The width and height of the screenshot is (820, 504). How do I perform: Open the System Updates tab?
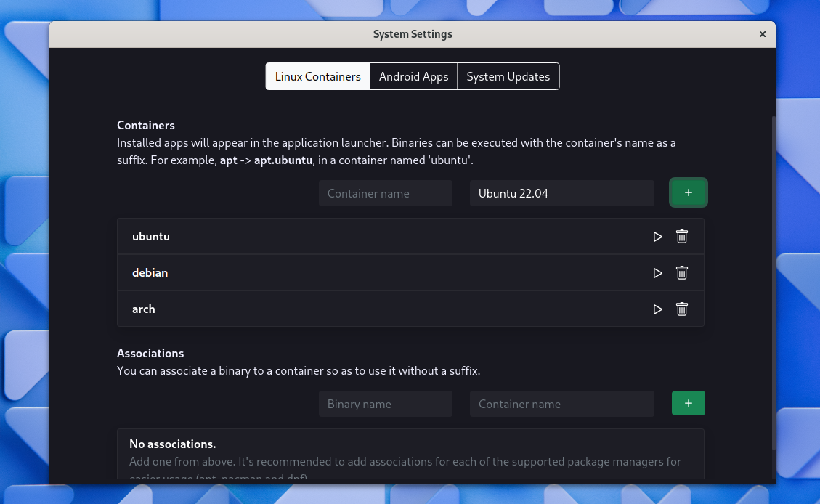tap(508, 76)
